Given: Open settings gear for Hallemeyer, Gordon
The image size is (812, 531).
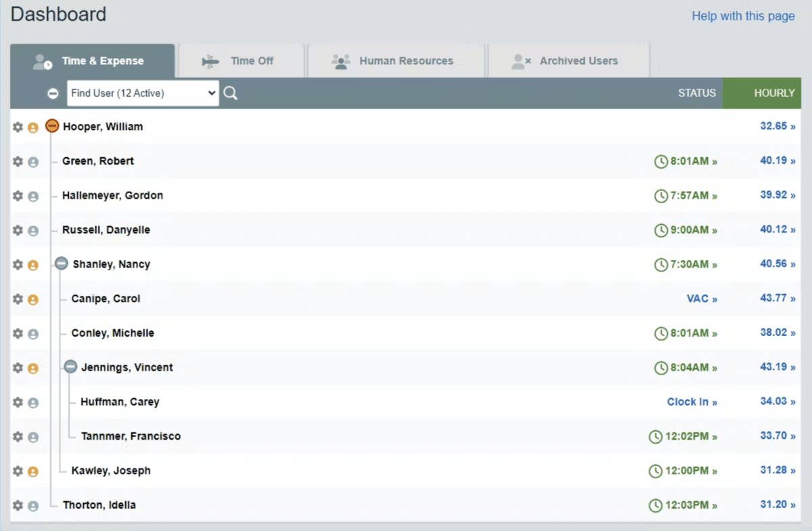Looking at the screenshot, I should (x=18, y=196).
